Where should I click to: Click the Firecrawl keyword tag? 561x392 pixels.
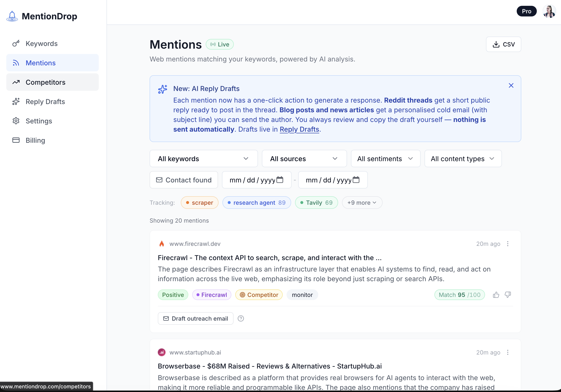(x=211, y=294)
